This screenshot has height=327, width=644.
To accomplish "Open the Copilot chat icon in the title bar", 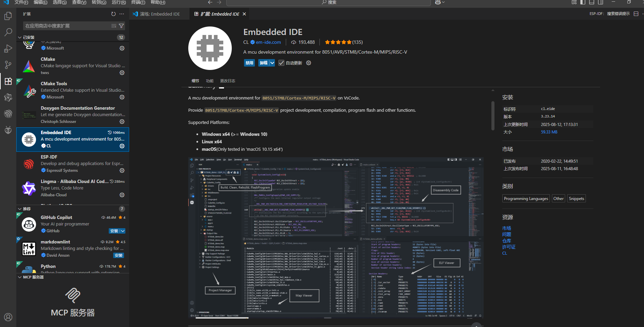I will point(438,2).
